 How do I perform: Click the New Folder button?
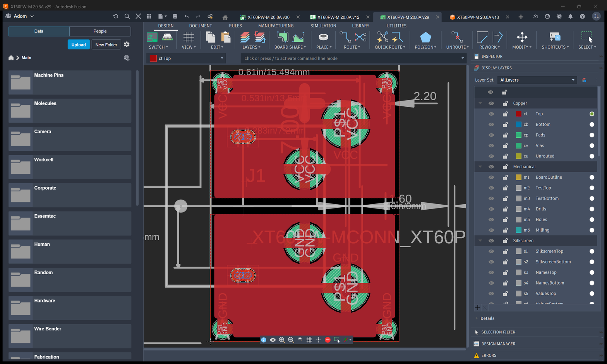pyautogui.click(x=106, y=44)
